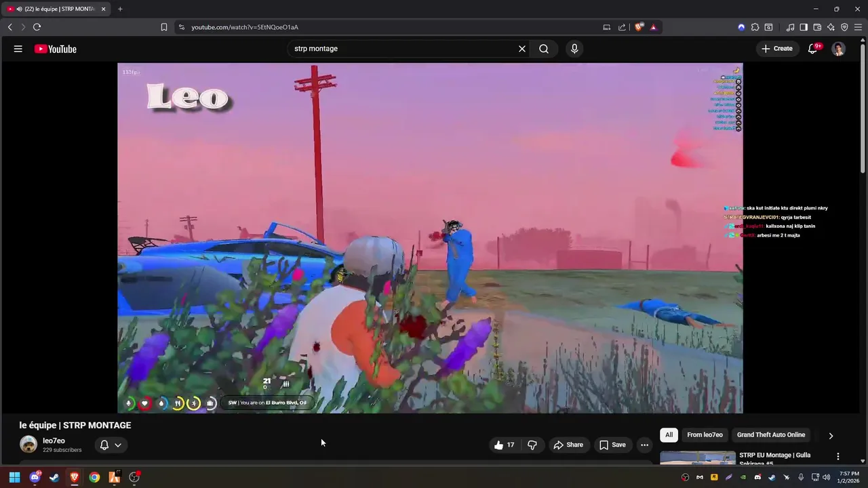This screenshot has width=868, height=488.
Task: Install or cast page via address bar icon
Action: [x=607, y=27]
